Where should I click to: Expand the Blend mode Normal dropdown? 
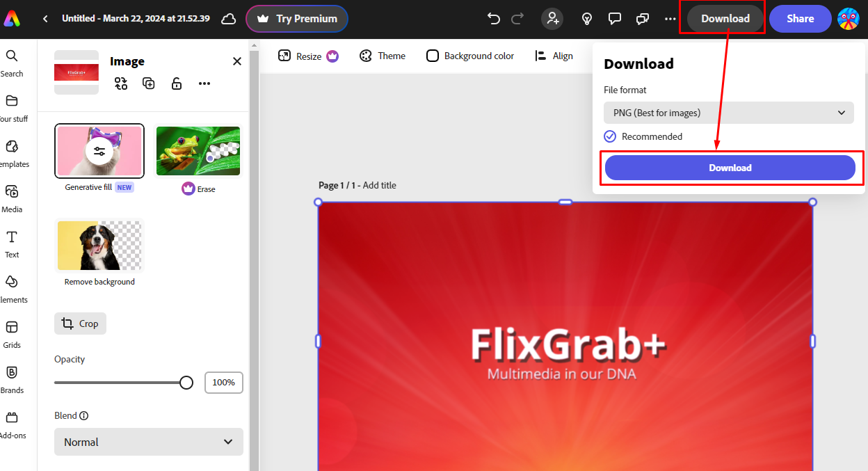point(149,442)
